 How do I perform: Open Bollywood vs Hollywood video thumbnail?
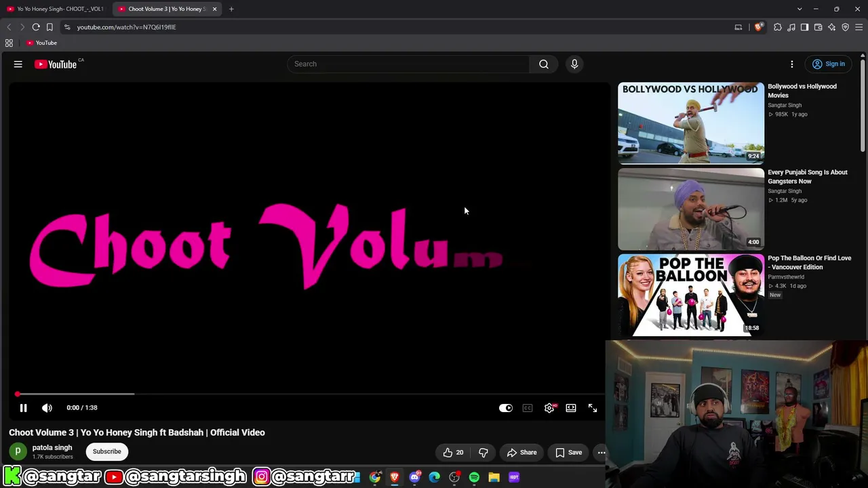(691, 123)
